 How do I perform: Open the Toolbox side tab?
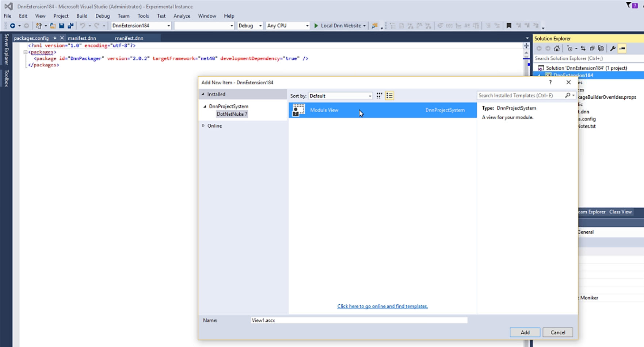click(x=6, y=78)
